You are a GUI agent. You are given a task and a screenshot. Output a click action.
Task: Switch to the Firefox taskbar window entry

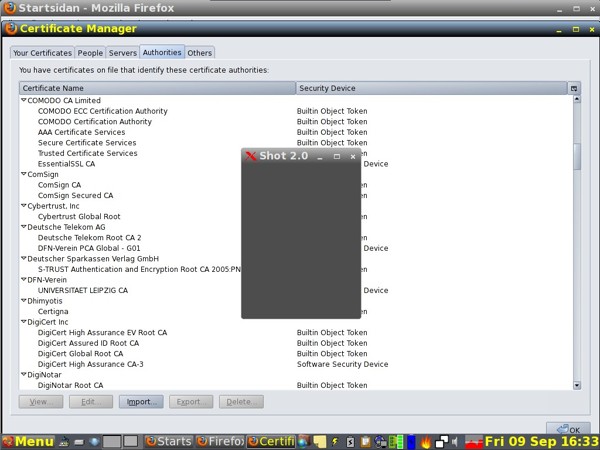pos(220,441)
